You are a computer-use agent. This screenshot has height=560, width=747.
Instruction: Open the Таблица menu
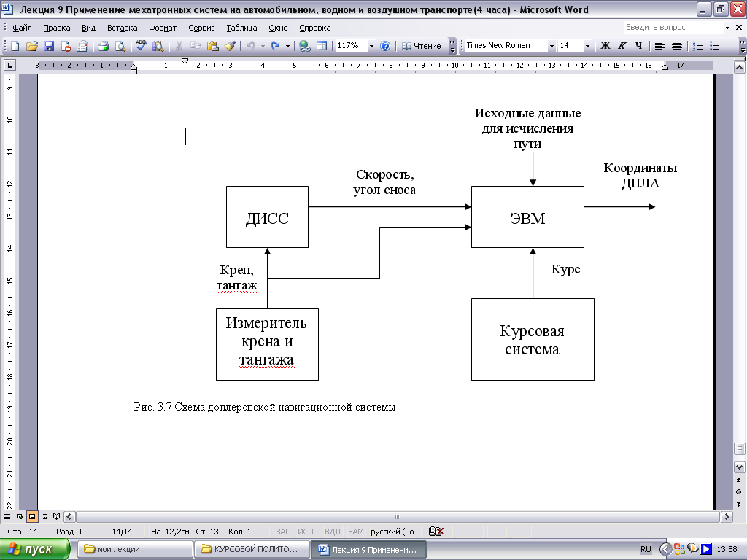(x=241, y=28)
